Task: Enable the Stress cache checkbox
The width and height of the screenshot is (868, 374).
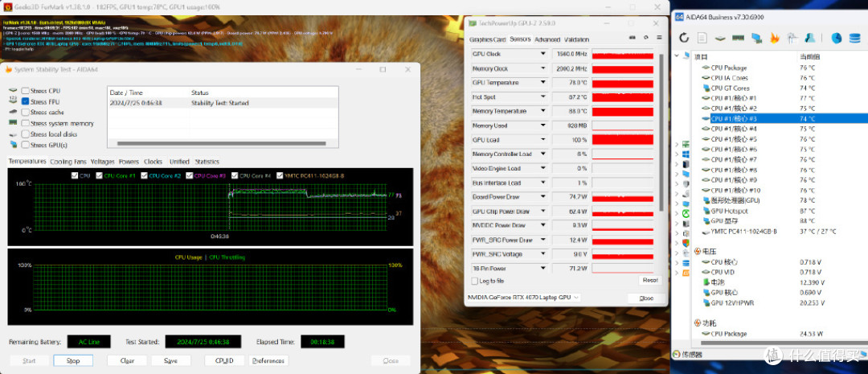Action: [25, 113]
